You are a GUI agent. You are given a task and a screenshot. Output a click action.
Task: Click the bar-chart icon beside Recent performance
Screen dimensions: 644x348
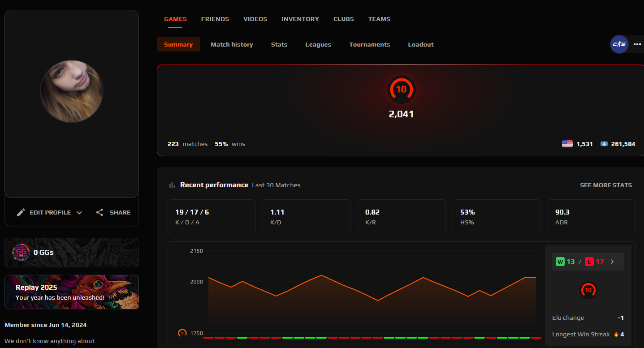pos(172,185)
